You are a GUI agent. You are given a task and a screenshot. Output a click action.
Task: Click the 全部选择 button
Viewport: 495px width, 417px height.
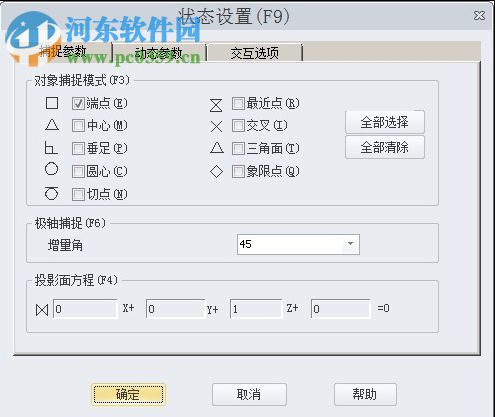tap(385, 122)
